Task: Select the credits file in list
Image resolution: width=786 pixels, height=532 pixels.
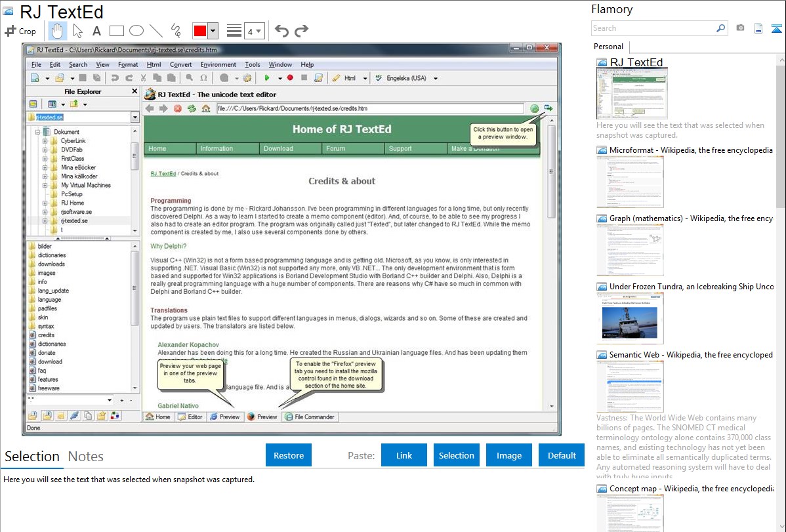Action: 46,335
